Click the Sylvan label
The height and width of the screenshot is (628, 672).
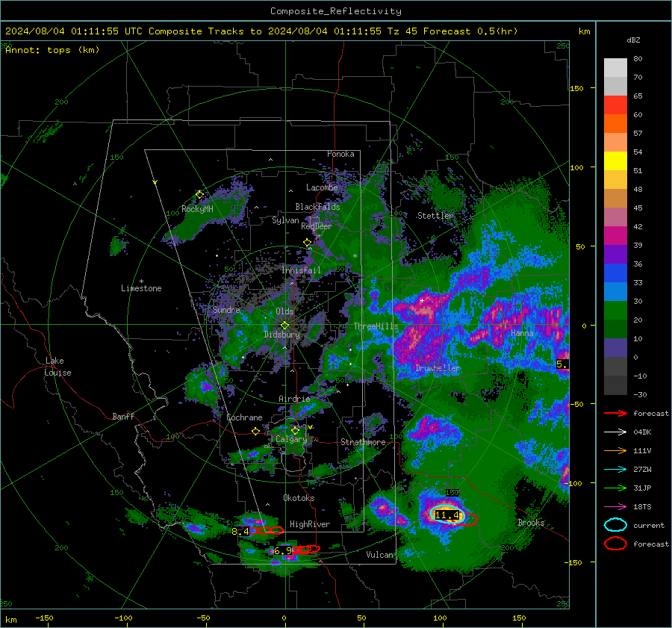tap(285, 220)
